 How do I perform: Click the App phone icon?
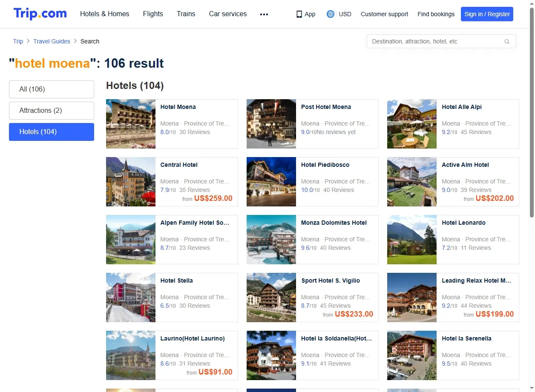tap(299, 14)
